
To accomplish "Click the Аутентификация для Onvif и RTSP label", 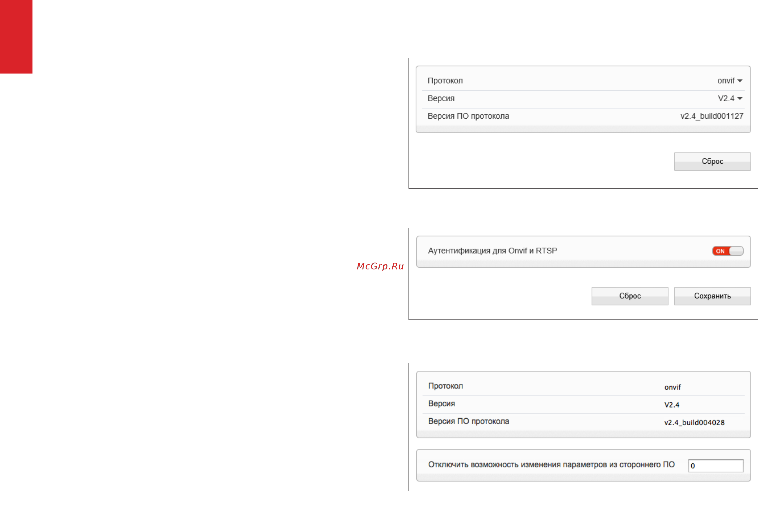I will [x=492, y=251].
